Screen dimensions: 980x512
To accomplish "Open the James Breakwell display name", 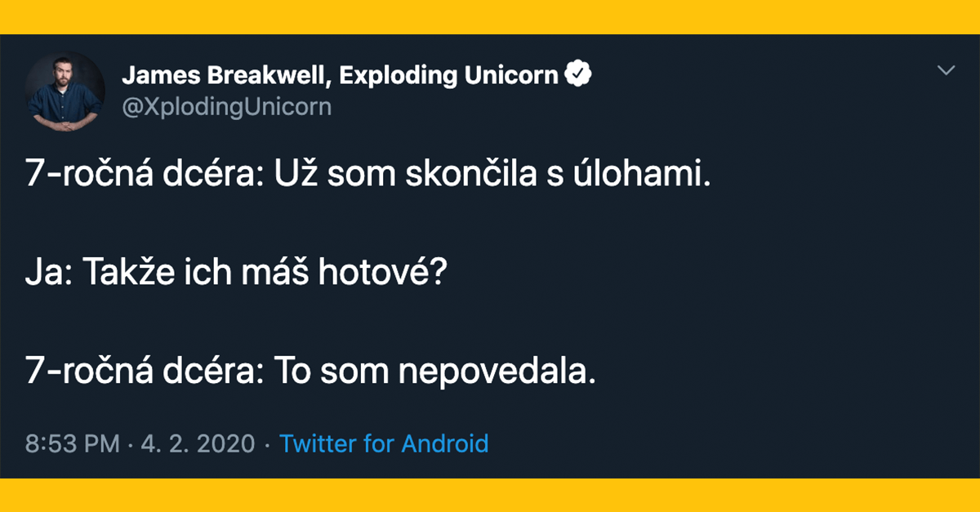I will pyautogui.click(x=225, y=76).
